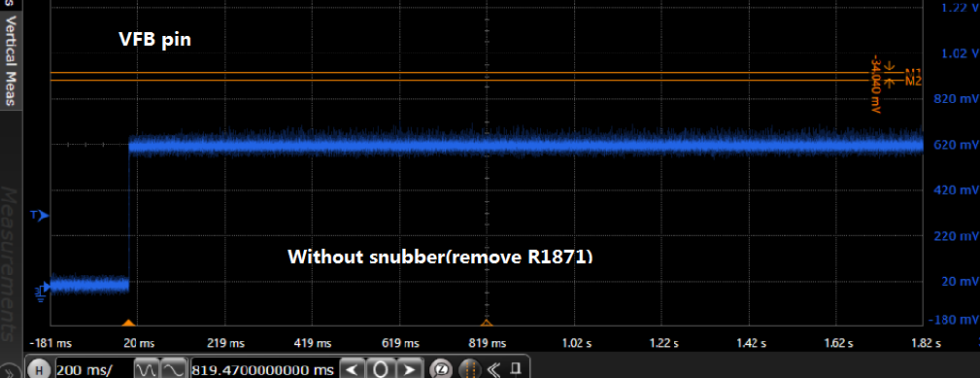Screen dimensions: 980x378
Task: Shift waveform with the left arrow button
Action: point(352,369)
